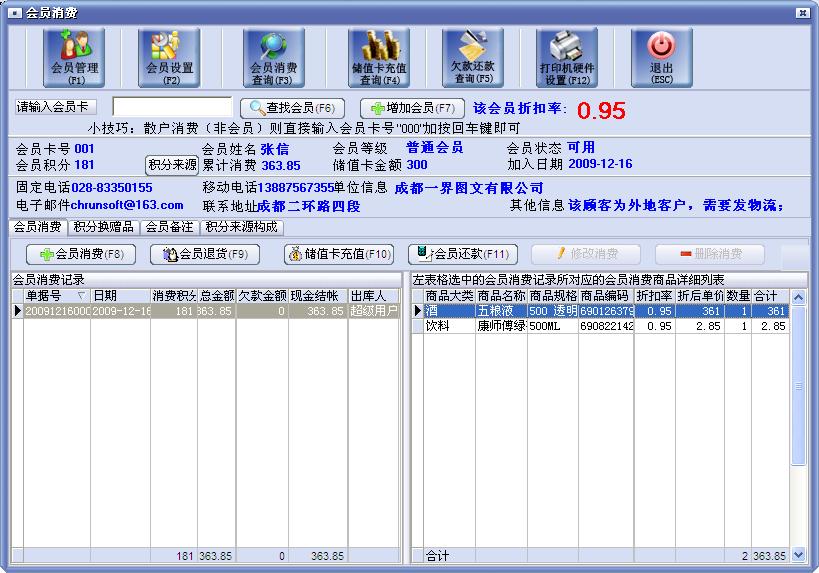Click the discount rate value 0.95
This screenshot has height=573, width=819.
click(x=601, y=110)
